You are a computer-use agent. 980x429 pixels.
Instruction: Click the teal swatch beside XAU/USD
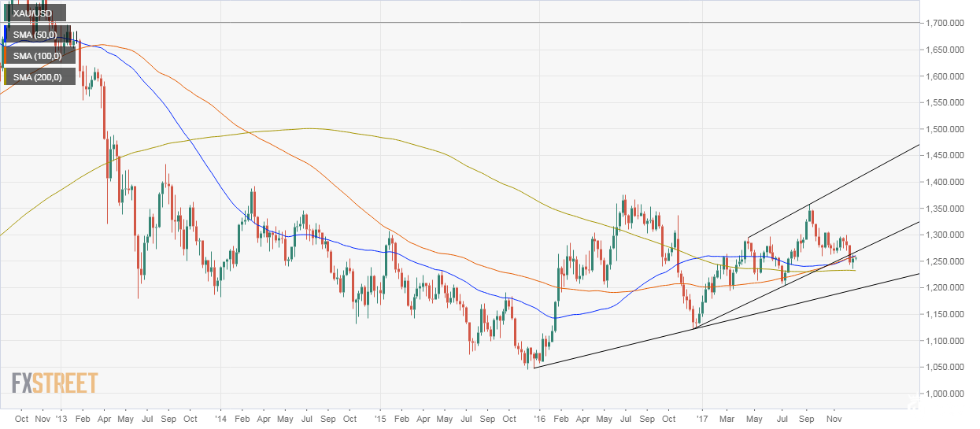coord(6,14)
